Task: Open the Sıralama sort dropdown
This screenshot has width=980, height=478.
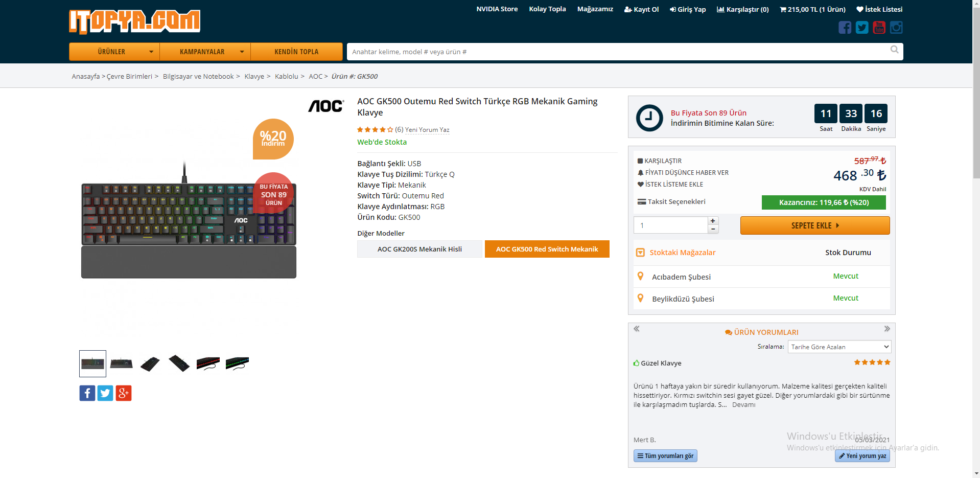Action: coord(839,347)
